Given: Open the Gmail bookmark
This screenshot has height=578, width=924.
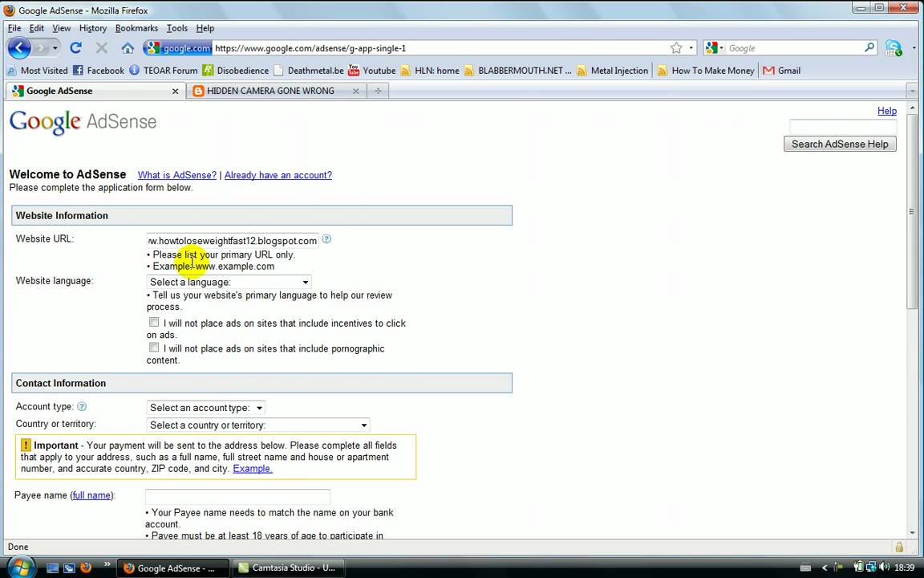Looking at the screenshot, I should pos(781,70).
